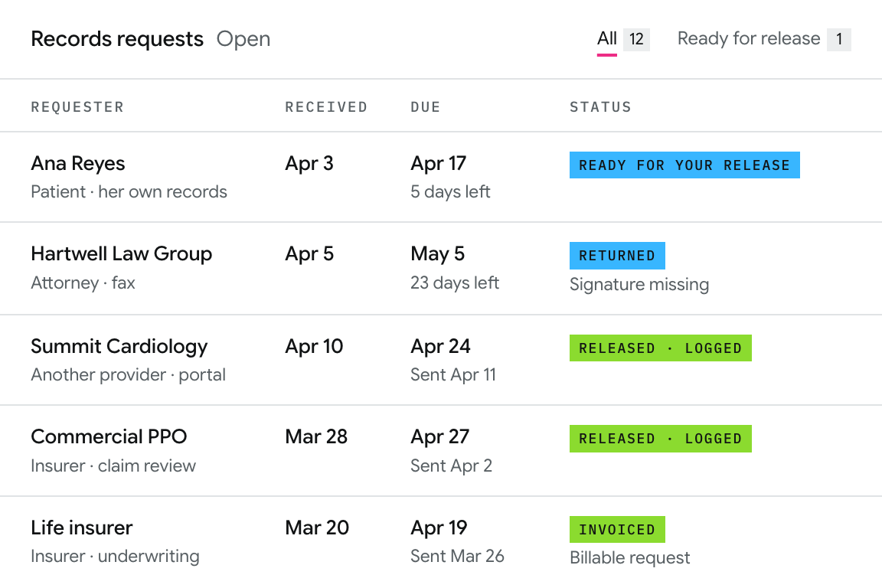The width and height of the screenshot is (882, 588).
Task: Click the 'Billable request' note
Action: point(629,558)
